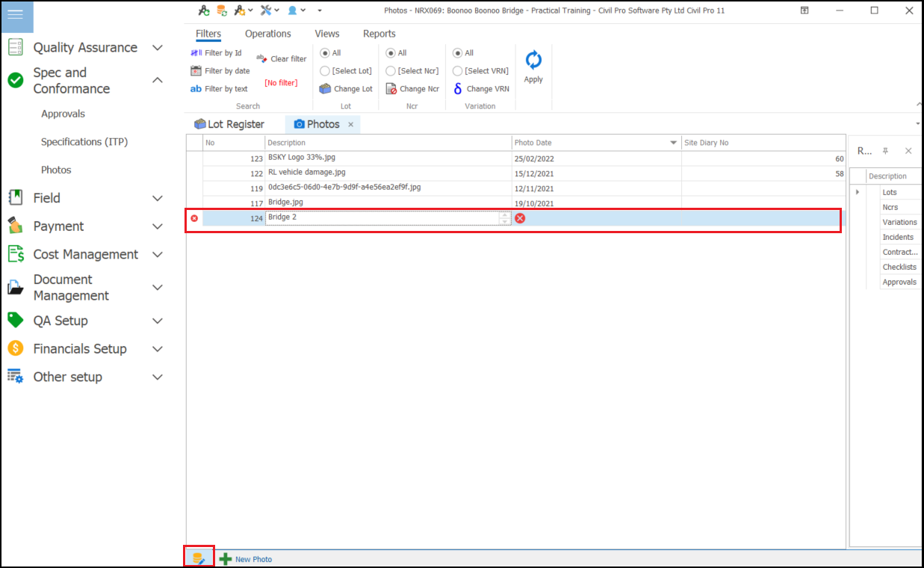Open Specifications (ITP) in the sidebar

[x=84, y=142]
